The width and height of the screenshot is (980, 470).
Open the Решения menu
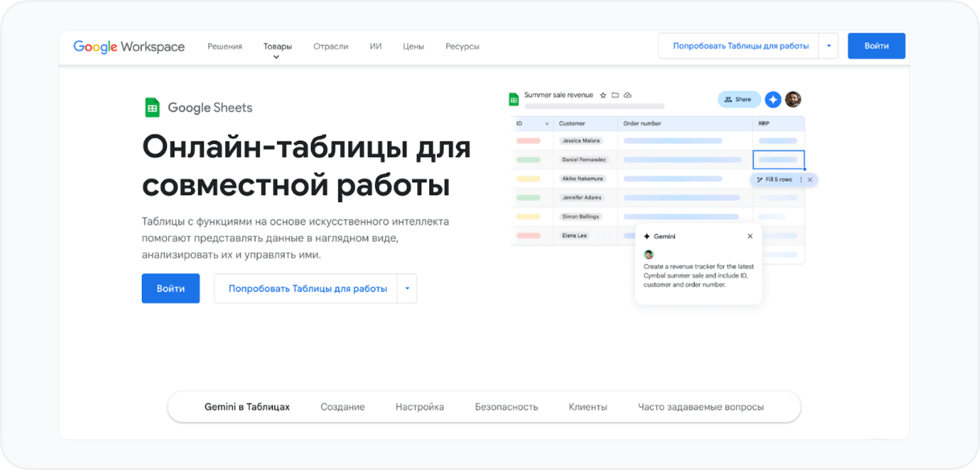[x=225, y=47]
